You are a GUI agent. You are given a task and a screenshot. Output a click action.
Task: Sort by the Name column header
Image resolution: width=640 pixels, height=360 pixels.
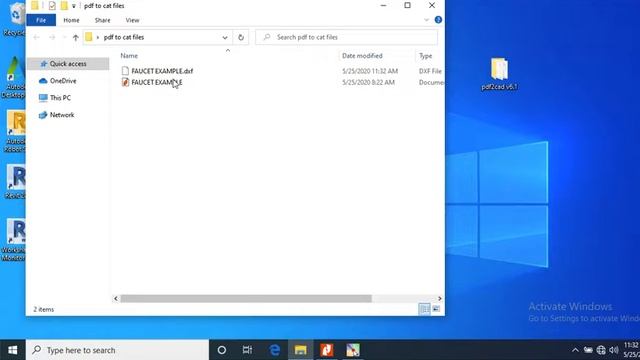pyautogui.click(x=129, y=56)
